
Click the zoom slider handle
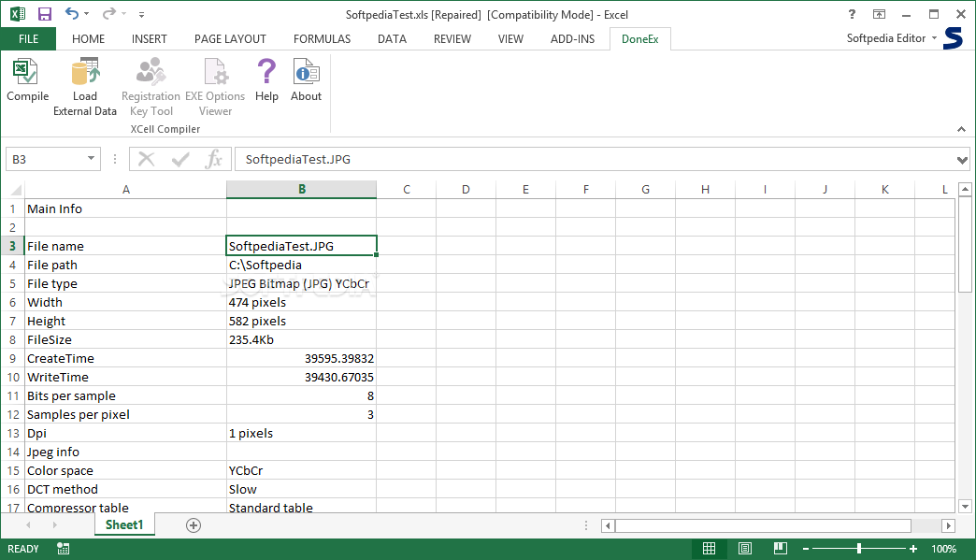pos(859,548)
